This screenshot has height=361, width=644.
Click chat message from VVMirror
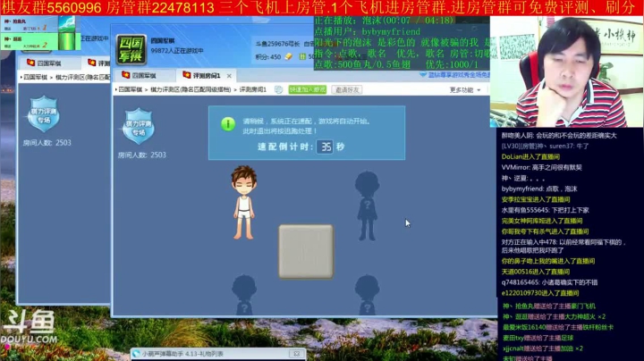point(542,167)
